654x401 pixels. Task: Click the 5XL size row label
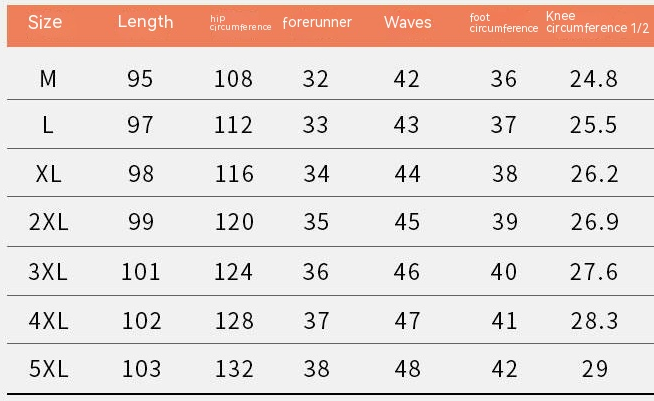[48, 368]
